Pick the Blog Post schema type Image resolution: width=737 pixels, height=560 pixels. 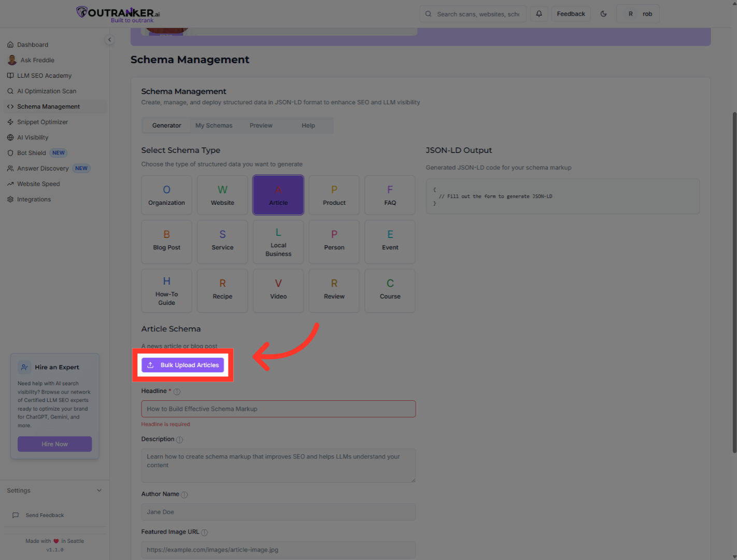pos(166,242)
